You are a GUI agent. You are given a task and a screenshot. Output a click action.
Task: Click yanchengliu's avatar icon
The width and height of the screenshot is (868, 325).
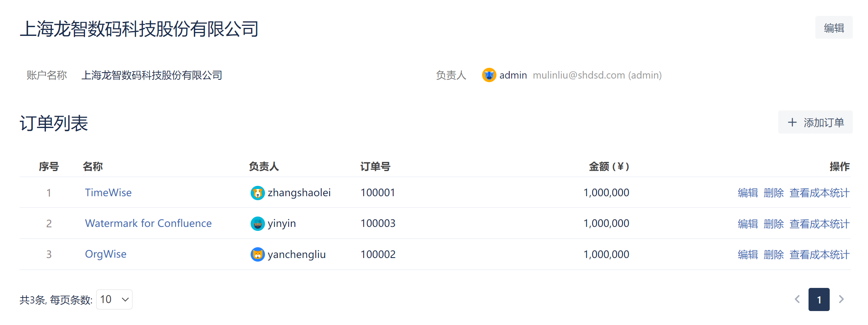pyautogui.click(x=257, y=254)
